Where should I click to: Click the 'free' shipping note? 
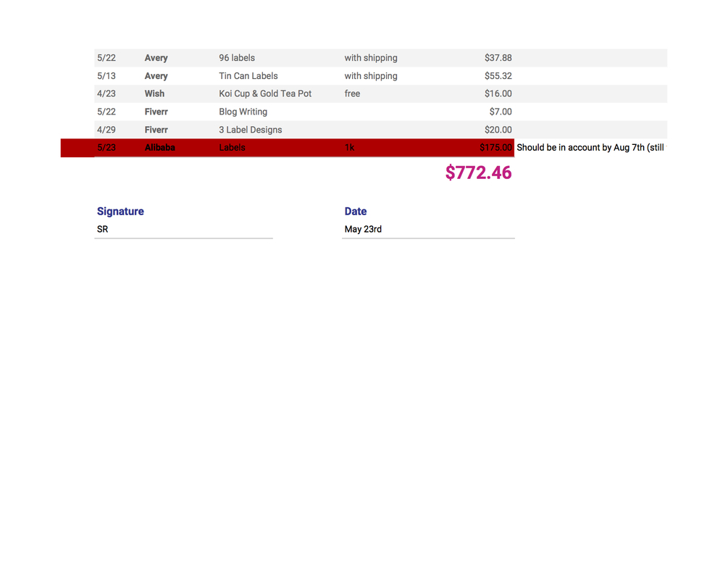[352, 94]
